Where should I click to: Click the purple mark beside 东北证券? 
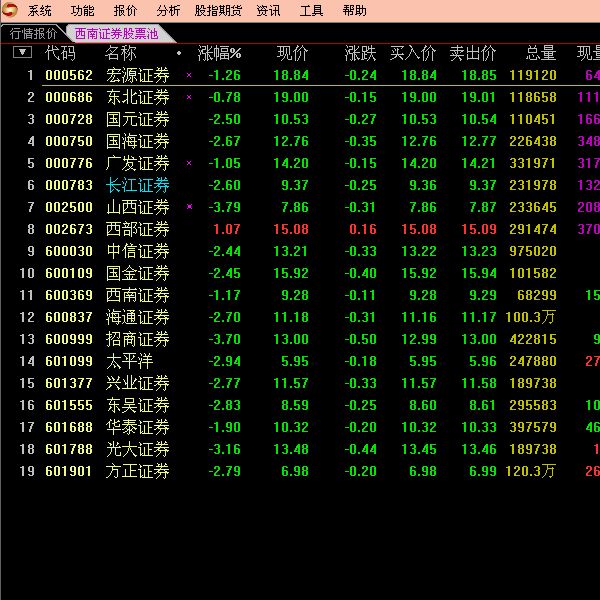coord(189,97)
